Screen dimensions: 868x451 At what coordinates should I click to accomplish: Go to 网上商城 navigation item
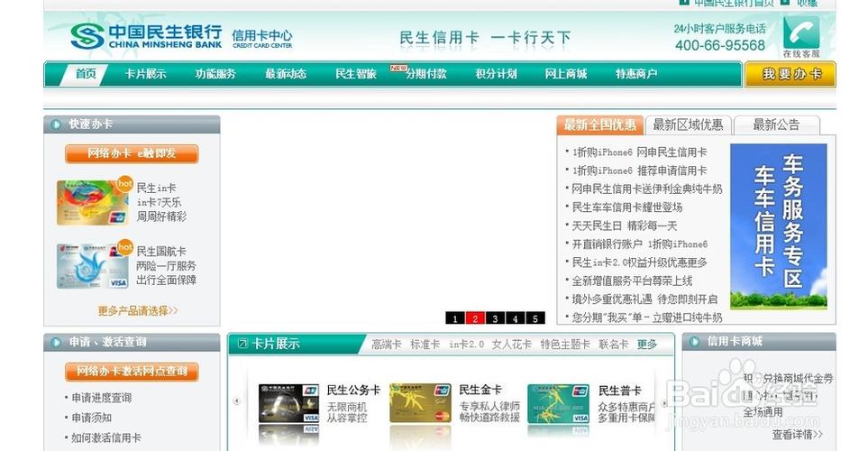click(566, 74)
